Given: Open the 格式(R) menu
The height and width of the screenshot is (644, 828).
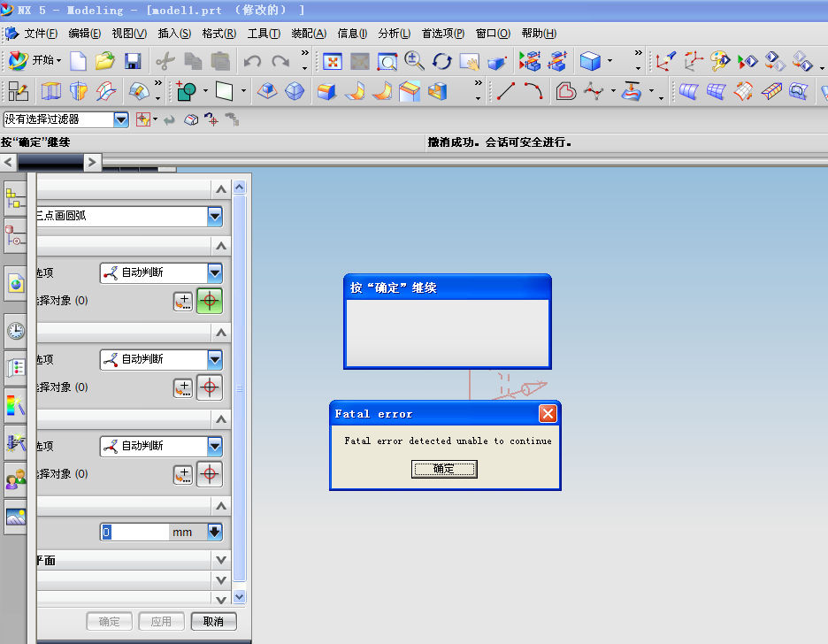Looking at the screenshot, I should click(x=219, y=34).
